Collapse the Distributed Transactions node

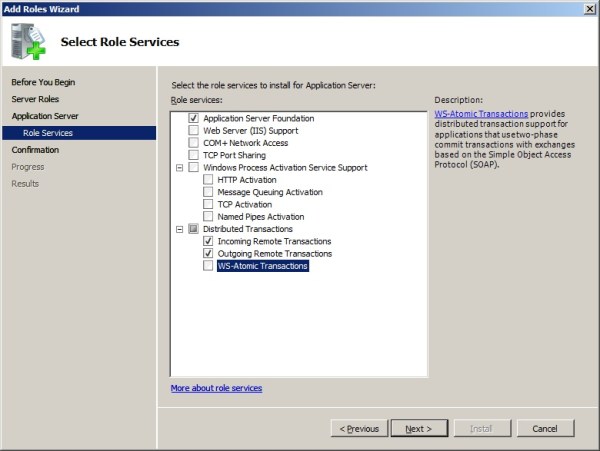180,229
